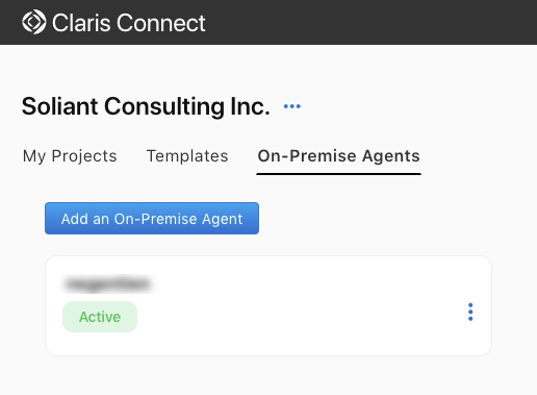The height and width of the screenshot is (395, 537).
Task: Open the Templates tab
Action: [x=187, y=156]
